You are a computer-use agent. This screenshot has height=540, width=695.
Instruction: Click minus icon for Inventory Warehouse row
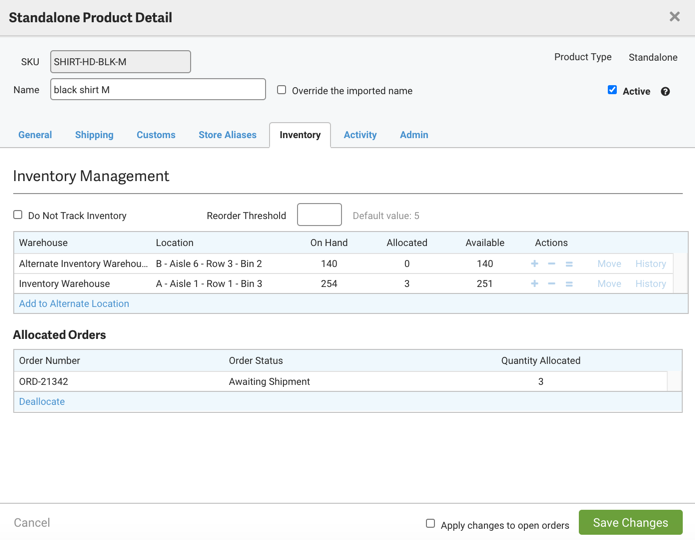[552, 284]
